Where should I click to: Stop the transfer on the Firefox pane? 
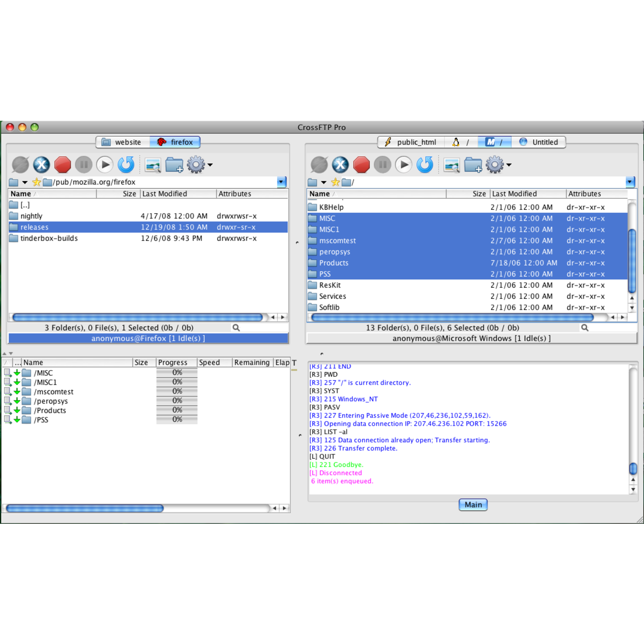(x=62, y=165)
